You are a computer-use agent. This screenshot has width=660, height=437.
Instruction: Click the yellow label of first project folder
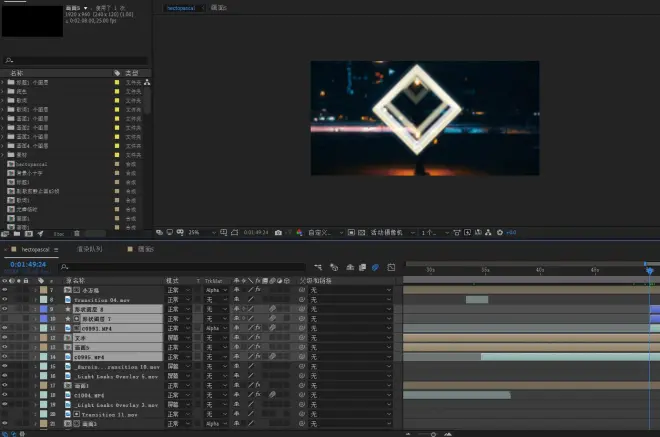click(117, 83)
